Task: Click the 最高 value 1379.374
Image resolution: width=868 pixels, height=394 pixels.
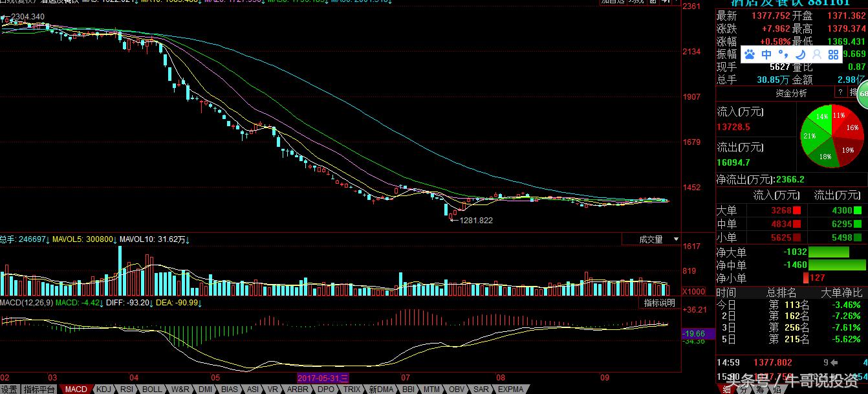Action: pyautogui.click(x=846, y=28)
